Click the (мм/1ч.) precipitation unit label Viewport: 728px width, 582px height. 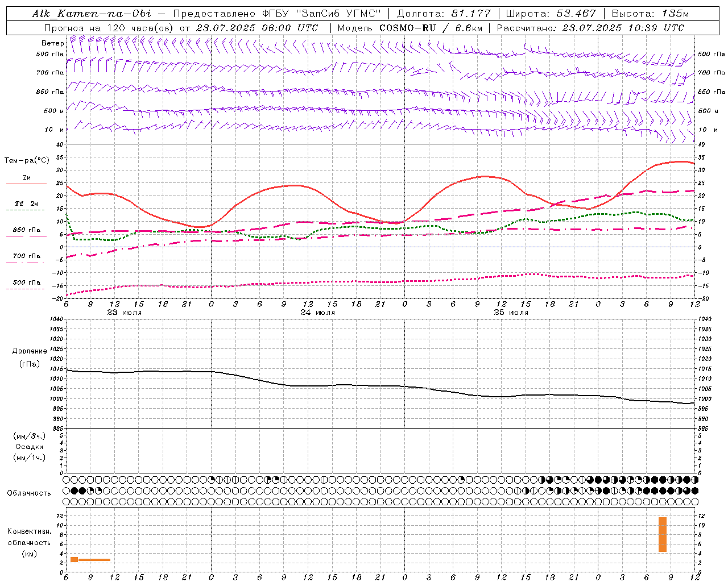(x=30, y=458)
